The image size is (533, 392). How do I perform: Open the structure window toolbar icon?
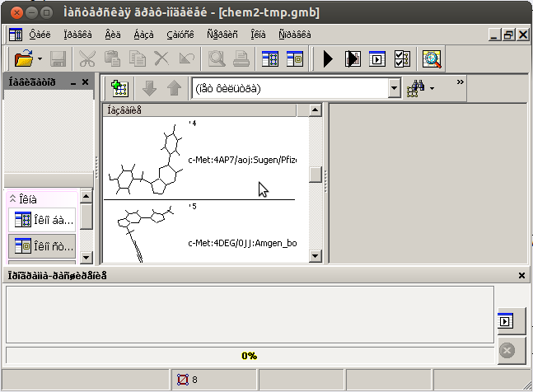tap(295, 58)
